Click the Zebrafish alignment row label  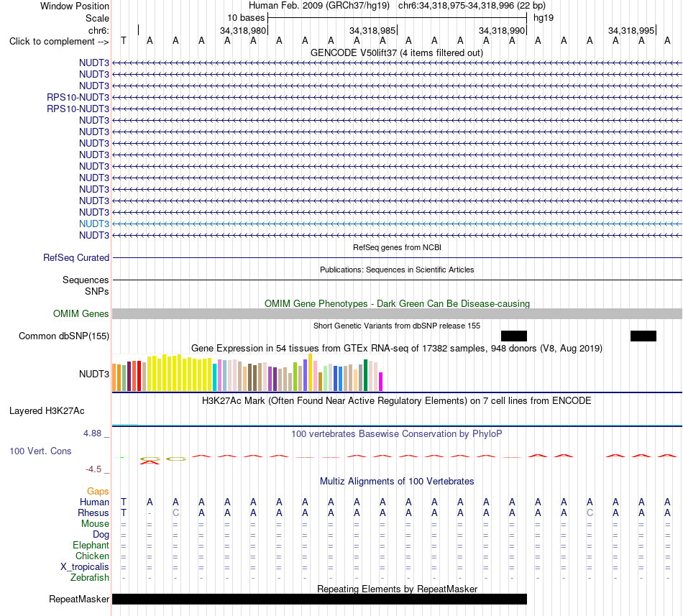pos(90,577)
